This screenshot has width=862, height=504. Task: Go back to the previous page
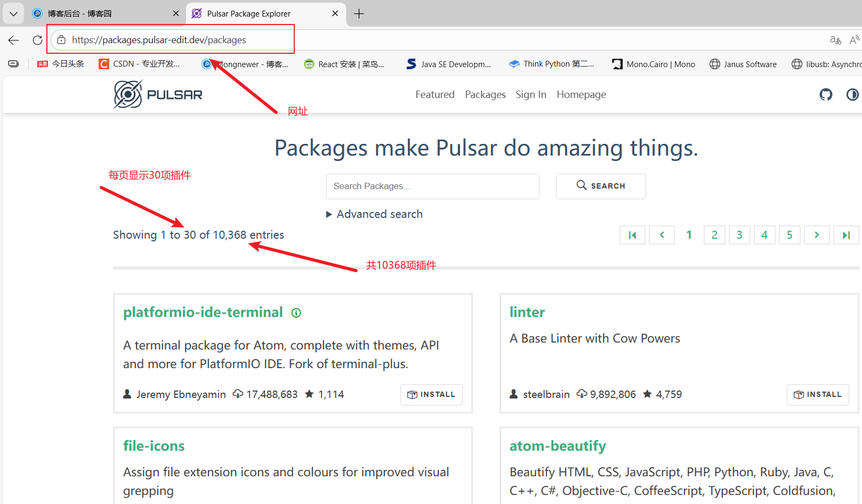click(14, 40)
